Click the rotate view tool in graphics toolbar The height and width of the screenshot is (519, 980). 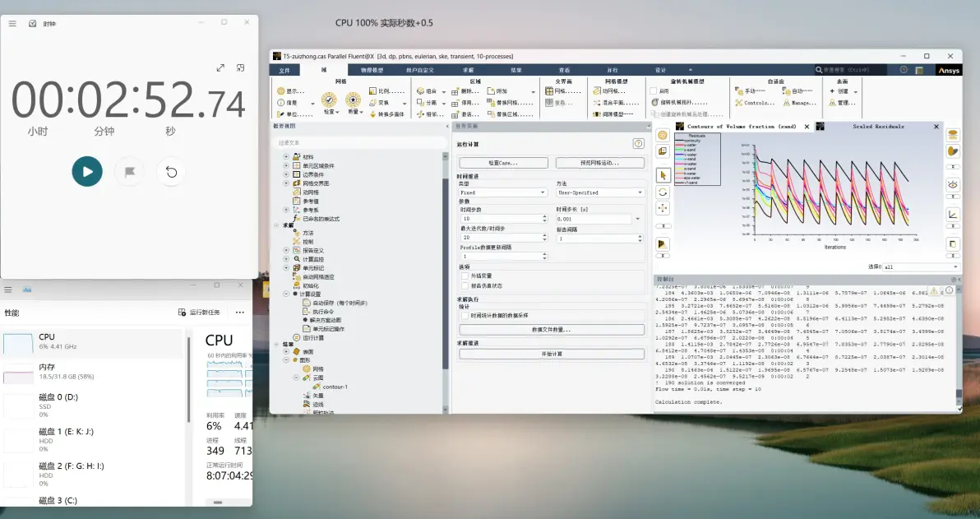pos(663,192)
